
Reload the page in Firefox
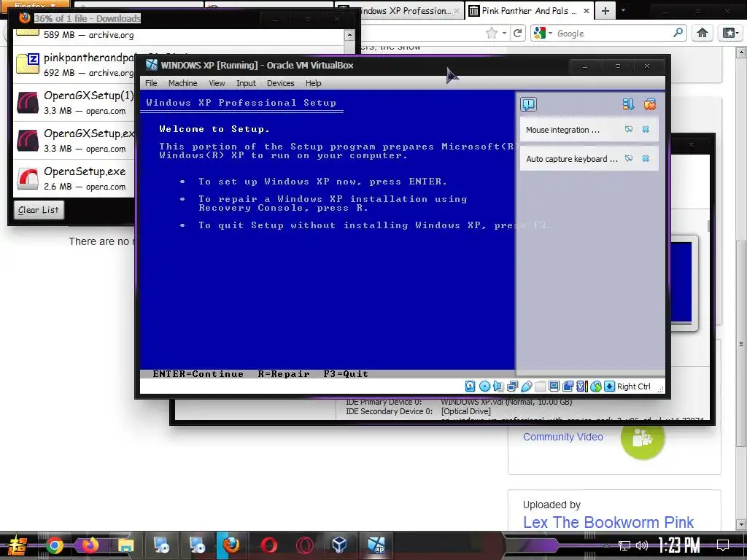[518, 33]
